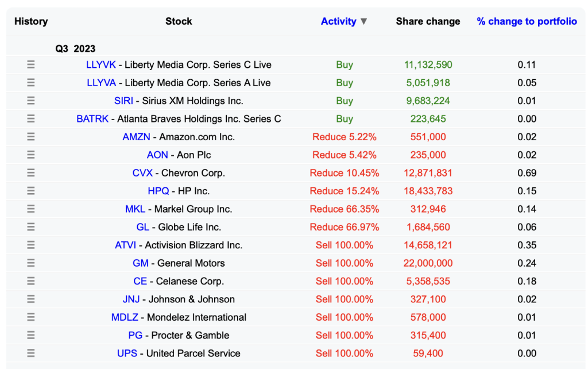The height and width of the screenshot is (369, 588).
Task: Open the LLYVA ticker link
Action: click(x=101, y=83)
